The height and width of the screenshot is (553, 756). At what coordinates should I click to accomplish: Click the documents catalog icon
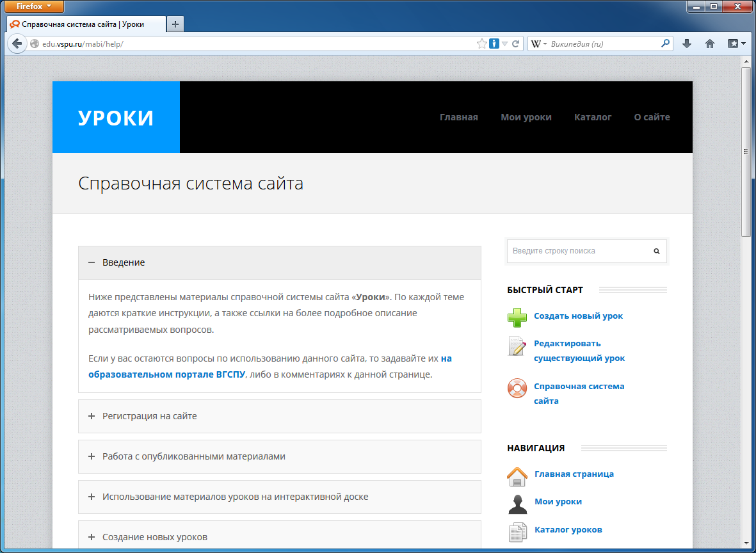[x=517, y=532]
